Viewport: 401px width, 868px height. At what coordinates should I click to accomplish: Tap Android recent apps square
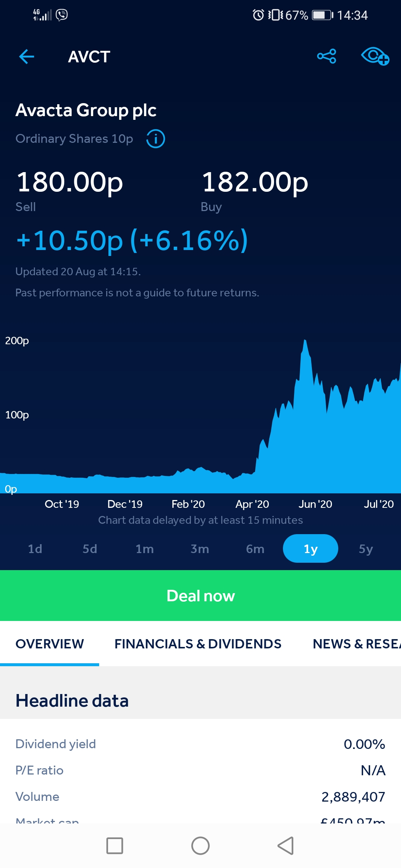[115, 846]
